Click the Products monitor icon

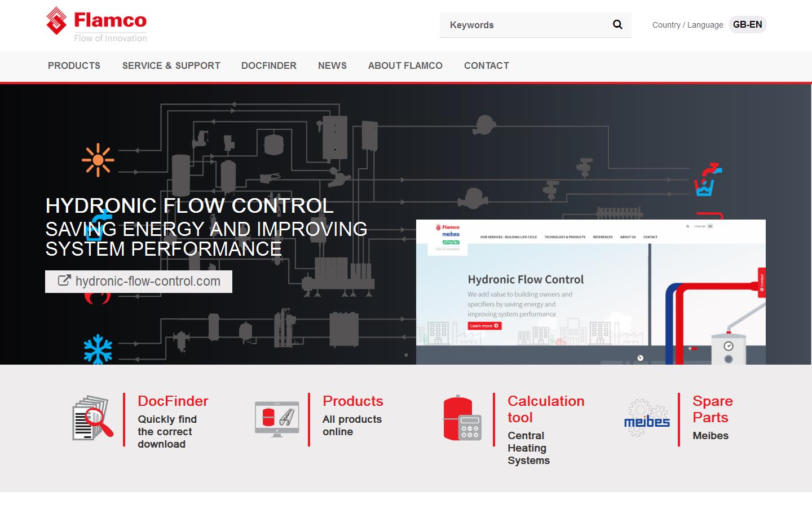coord(277,420)
